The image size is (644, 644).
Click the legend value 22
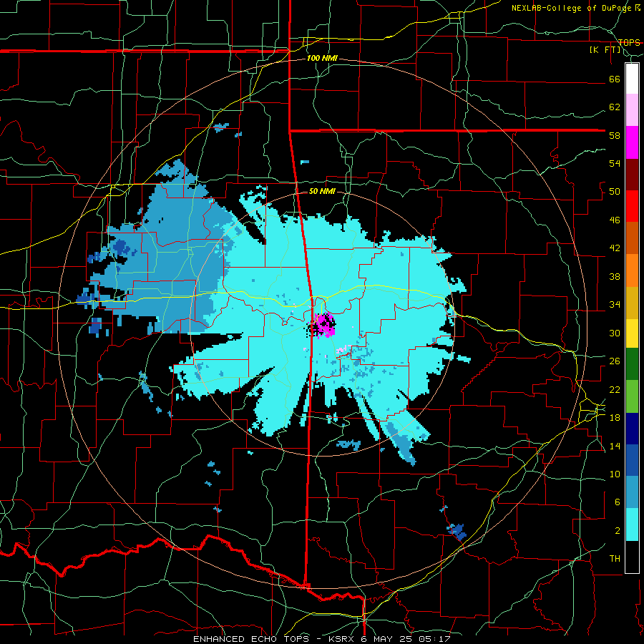coord(615,389)
